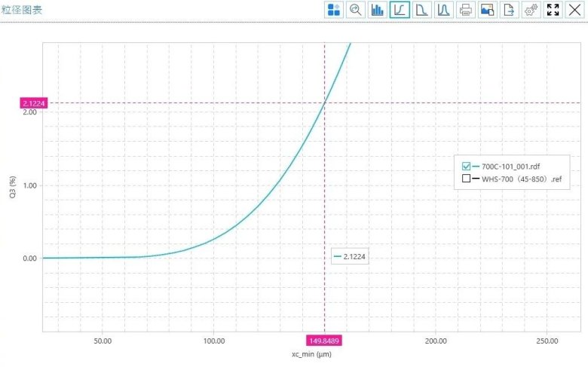Select the descending cumulative curve view
This screenshot has width=588, height=367.
click(422, 10)
